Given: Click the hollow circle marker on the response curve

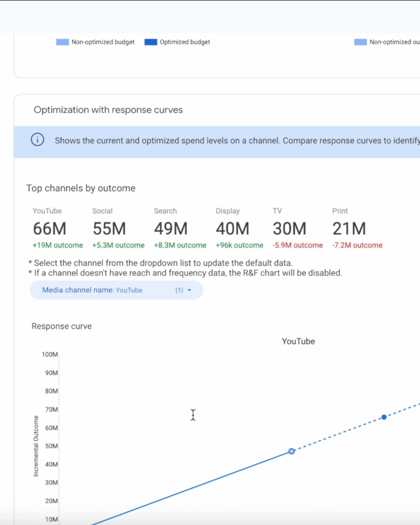Looking at the screenshot, I should [x=291, y=451].
